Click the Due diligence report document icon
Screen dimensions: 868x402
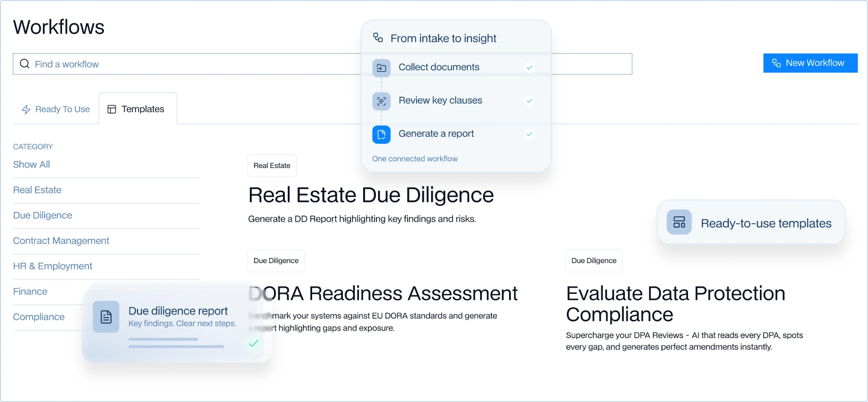click(106, 317)
